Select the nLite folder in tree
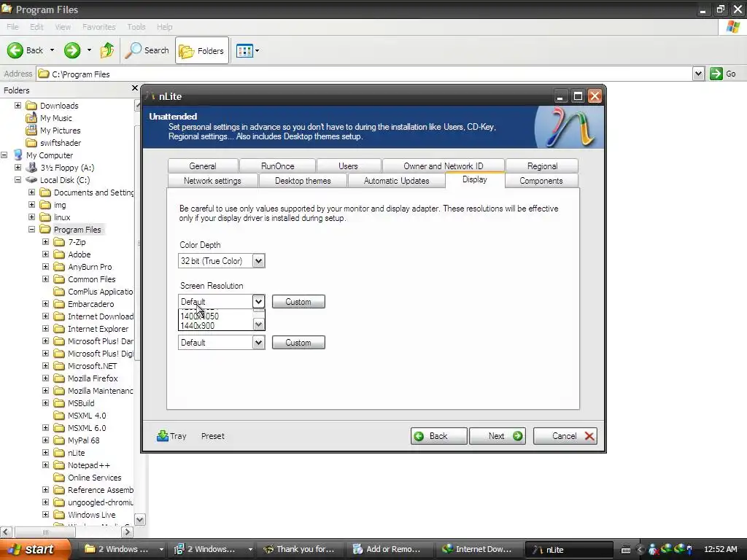Image resolution: width=747 pixels, height=560 pixels. point(76,452)
